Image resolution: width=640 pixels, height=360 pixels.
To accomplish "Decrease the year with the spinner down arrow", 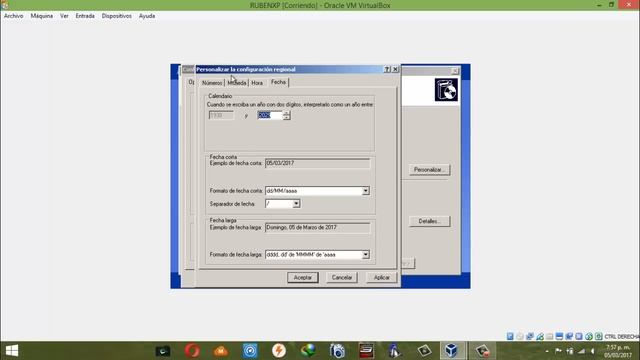I will coord(287,118).
